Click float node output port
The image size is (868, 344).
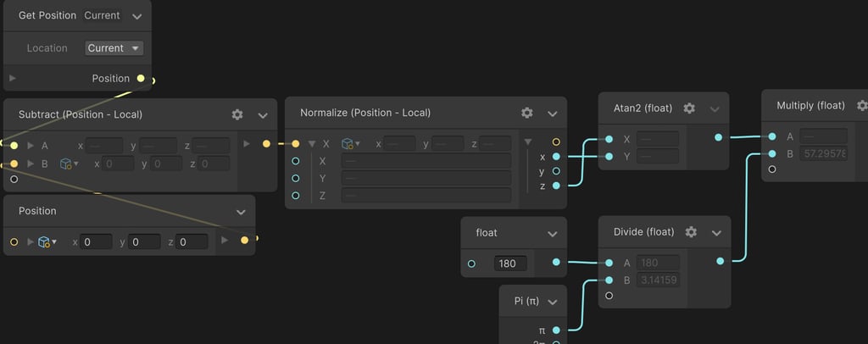coord(556,262)
